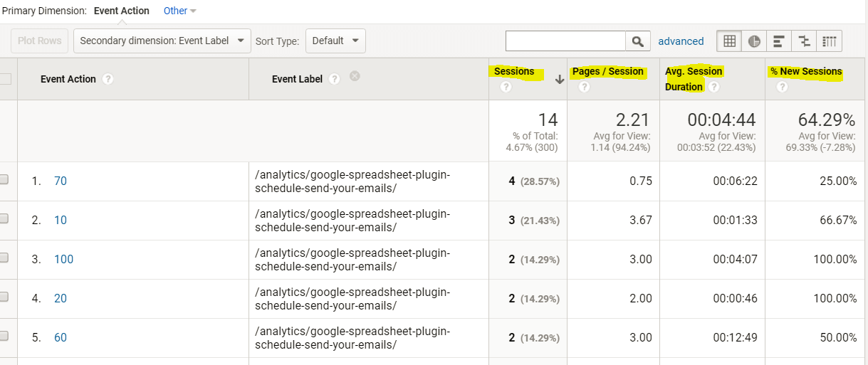Screen dimensions: 868x365
Task: Click the search magnifier icon
Action: [x=637, y=41]
